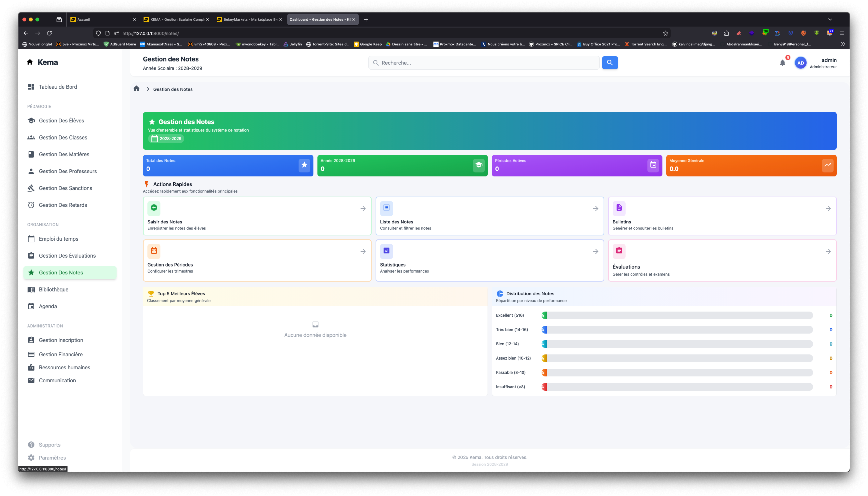Viewport: 868px width, 496px height.
Task: Open Paramètres link in sidebar
Action: point(52,458)
